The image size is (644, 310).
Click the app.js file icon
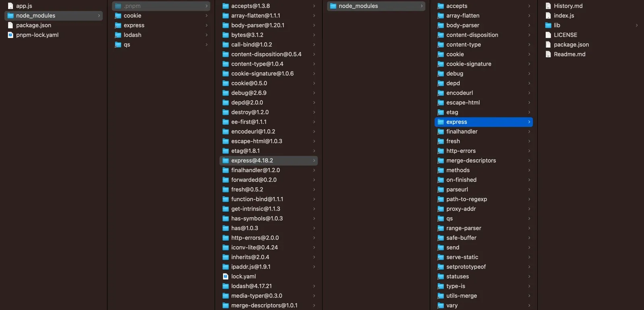pos(10,6)
